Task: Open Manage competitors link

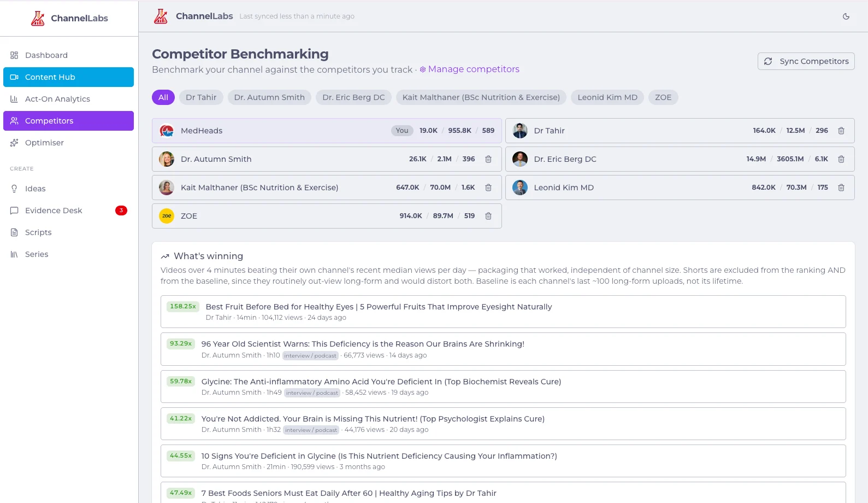Action: pos(469,69)
